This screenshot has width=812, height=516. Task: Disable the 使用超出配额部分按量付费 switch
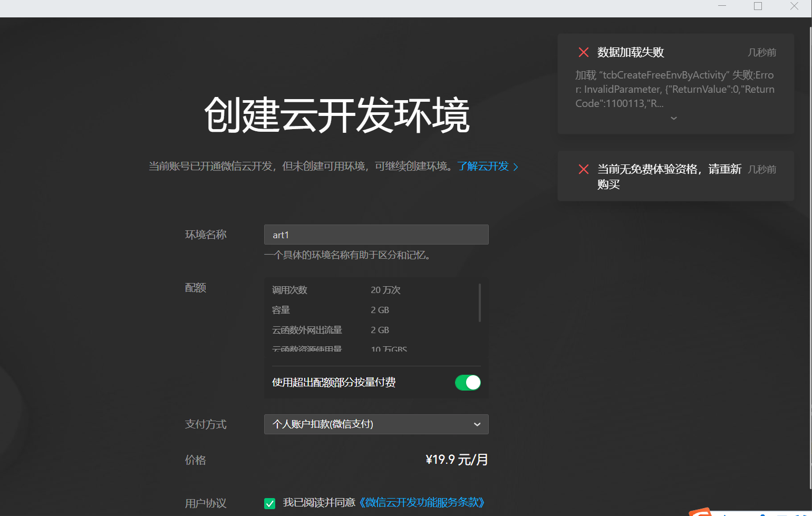tap(468, 382)
